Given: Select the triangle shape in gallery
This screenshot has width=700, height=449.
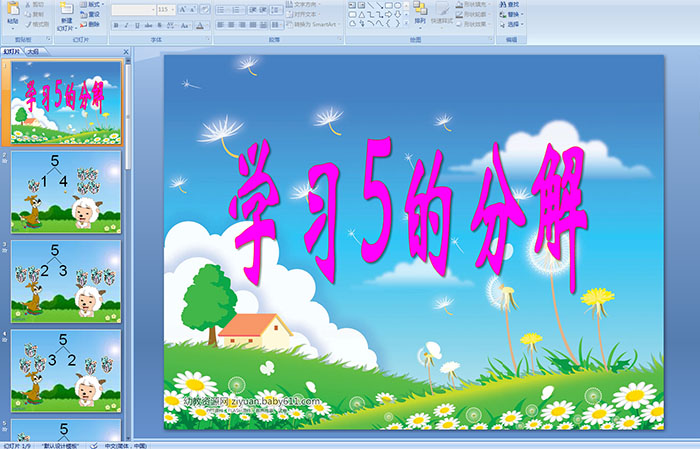Looking at the screenshot, I should (362, 15).
